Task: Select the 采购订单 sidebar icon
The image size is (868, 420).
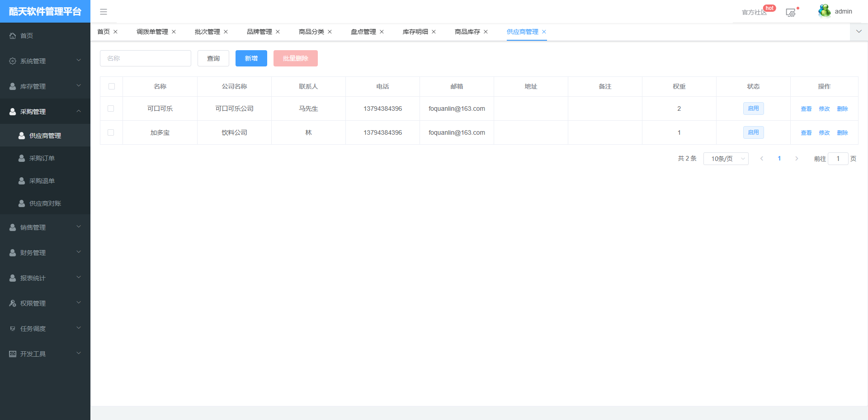Action: click(x=21, y=158)
